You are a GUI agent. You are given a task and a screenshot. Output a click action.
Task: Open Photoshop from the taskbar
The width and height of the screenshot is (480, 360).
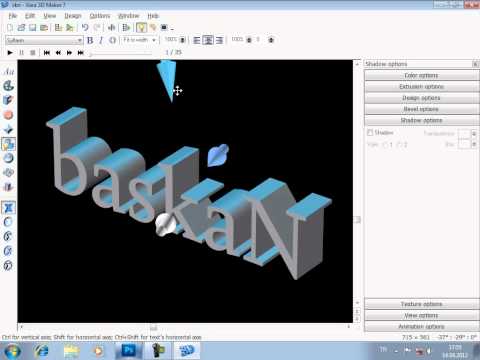(129, 351)
